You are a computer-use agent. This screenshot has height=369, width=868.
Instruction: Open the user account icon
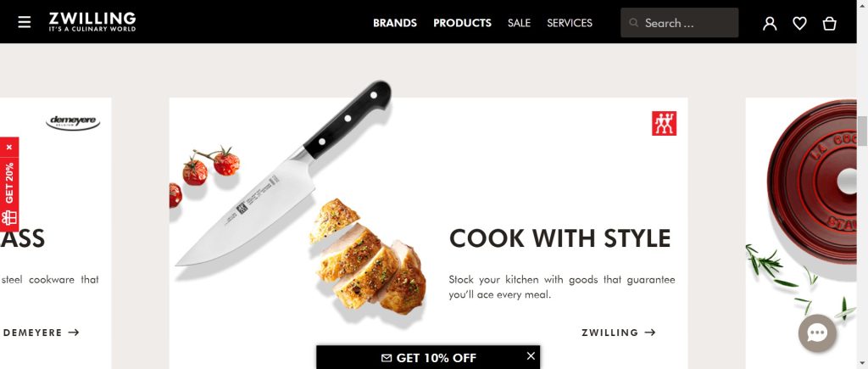click(x=770, y=23)
